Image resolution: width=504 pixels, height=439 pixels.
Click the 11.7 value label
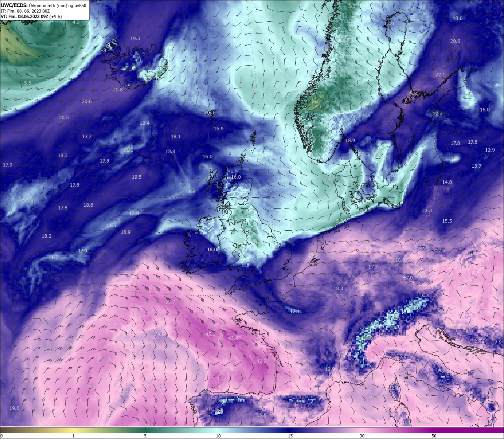53,257
